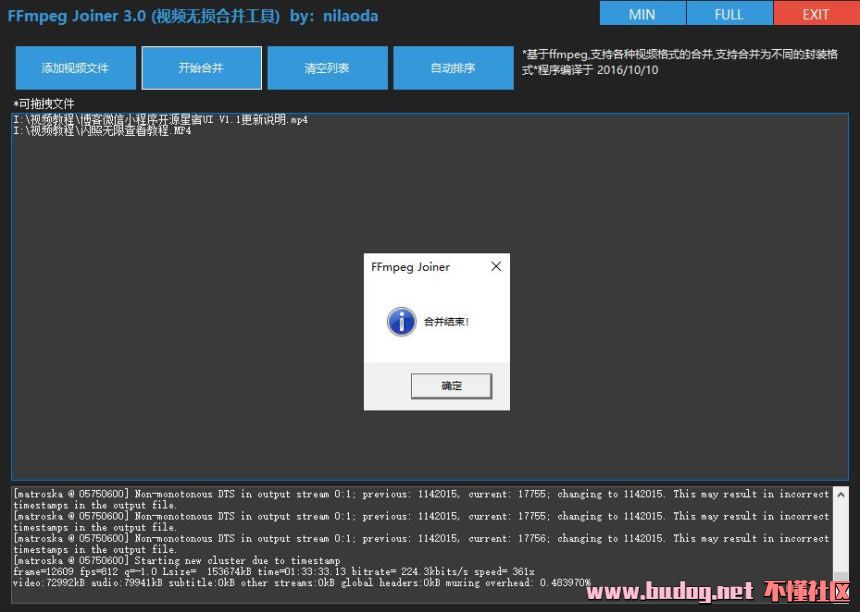860x612 pixels.
Task: Select the file row ending V1.1更新说明.mp4
Action: [x=161, y=120]
